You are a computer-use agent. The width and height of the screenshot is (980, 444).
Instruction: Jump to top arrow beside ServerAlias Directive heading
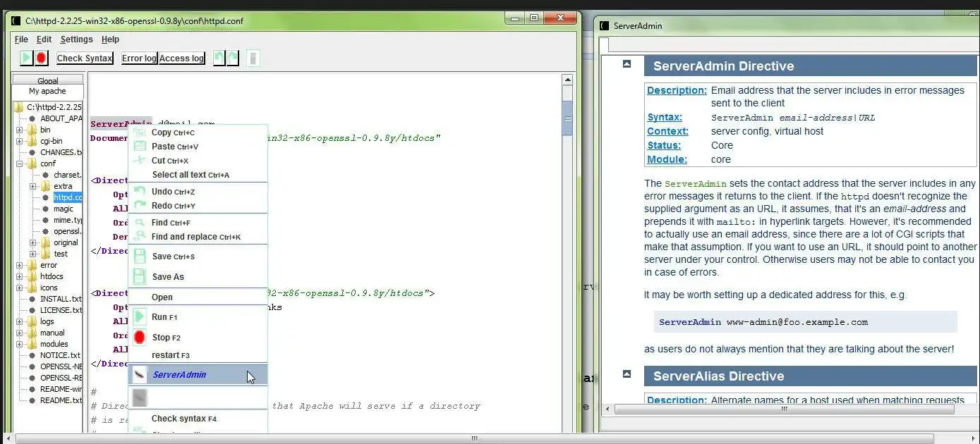coord(627,374)
